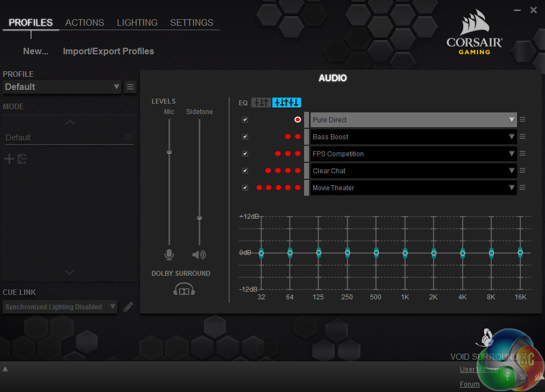Select the 5-band EQ view icon
This screenshot has width=545, height=392.
261,102
